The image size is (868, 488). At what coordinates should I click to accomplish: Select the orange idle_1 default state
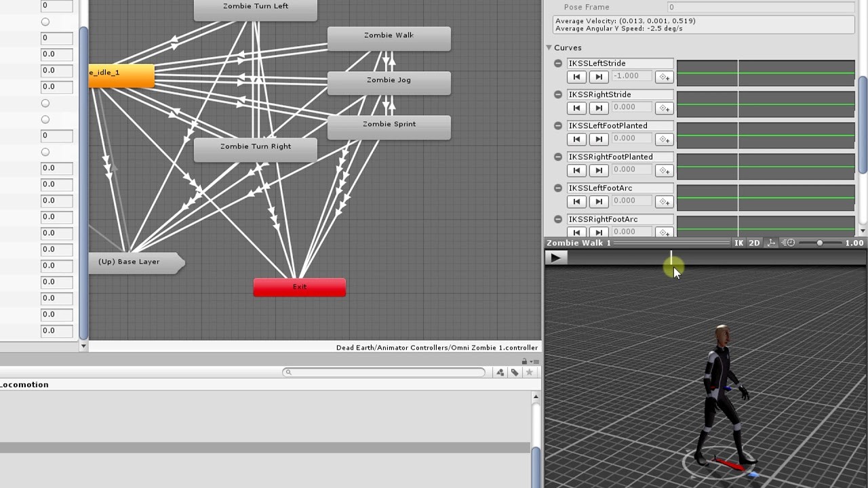(121, 76)
